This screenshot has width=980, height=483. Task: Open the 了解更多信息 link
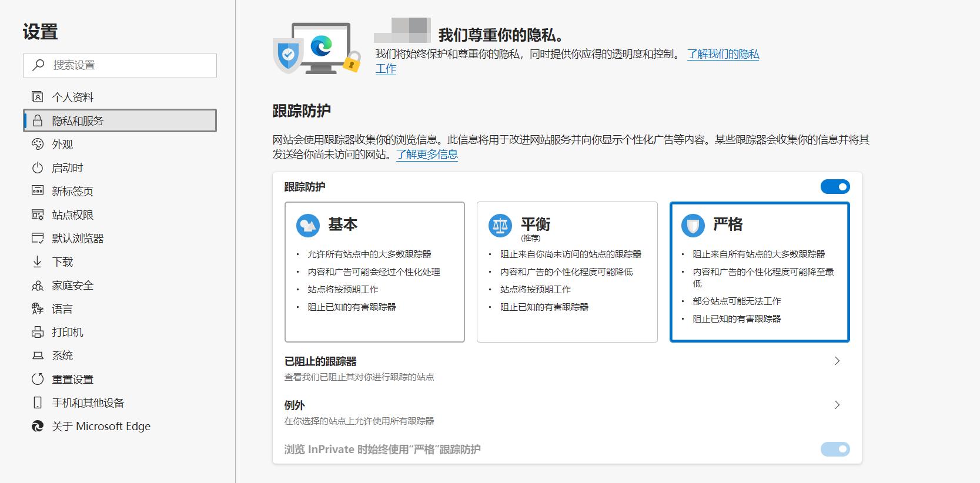(427, 155)
